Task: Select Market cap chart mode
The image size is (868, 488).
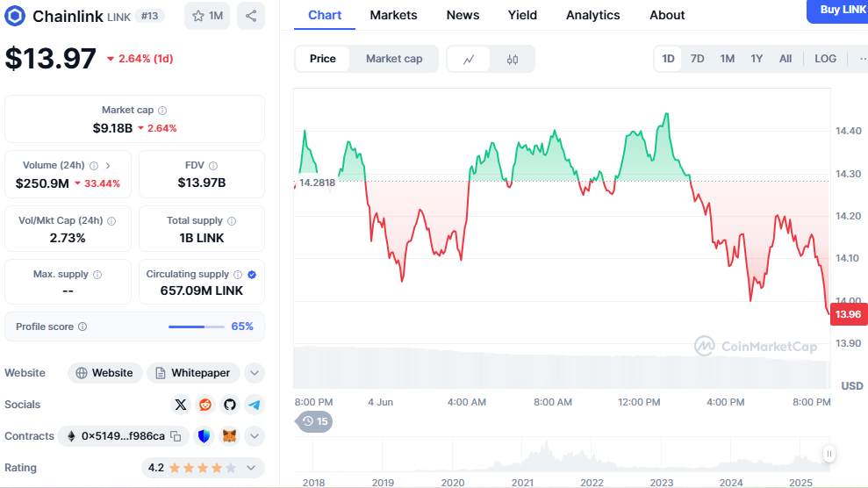Action: click(x=394, y=59)
